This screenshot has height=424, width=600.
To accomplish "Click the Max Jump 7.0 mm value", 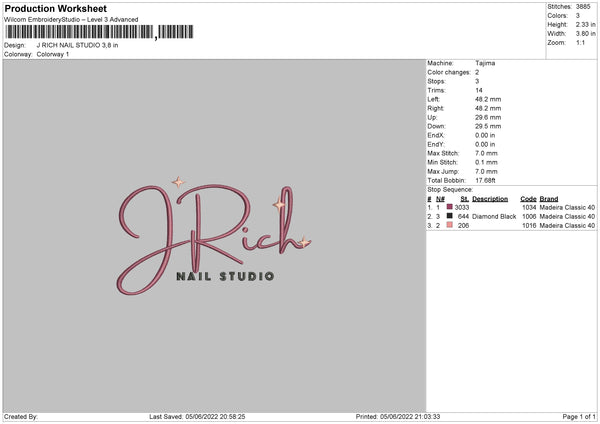I will (x=486, y=172).
